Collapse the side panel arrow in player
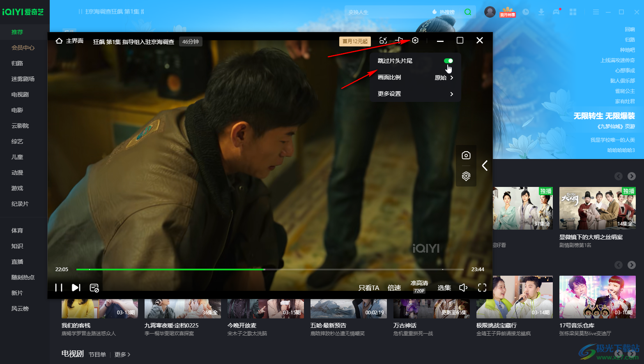This screenshot has width=644, height=364. [485, 166]
